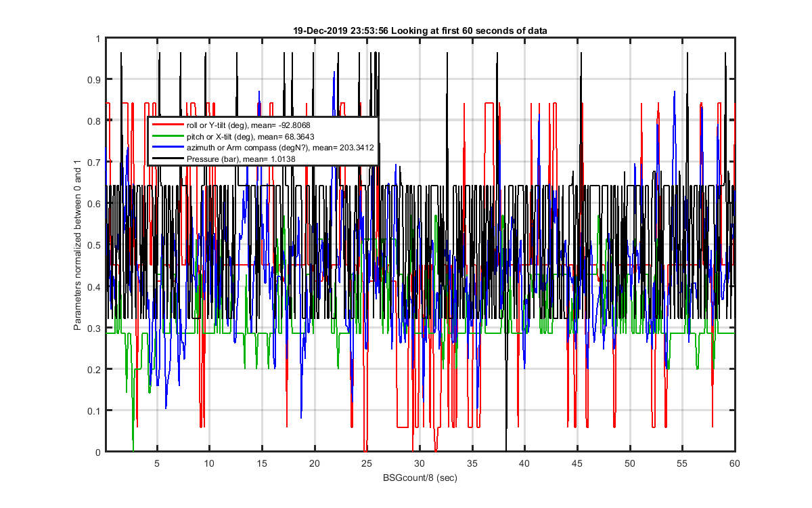This screenshot has height=508, width=812.
Task: Click x-axis tick label "20"
Action: tap(315, 463)
